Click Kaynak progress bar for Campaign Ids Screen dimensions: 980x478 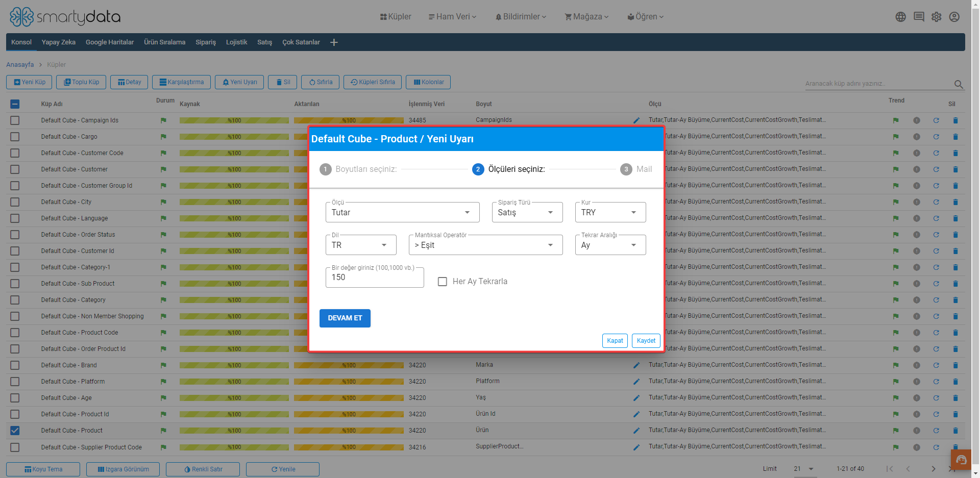coord(234,120)
